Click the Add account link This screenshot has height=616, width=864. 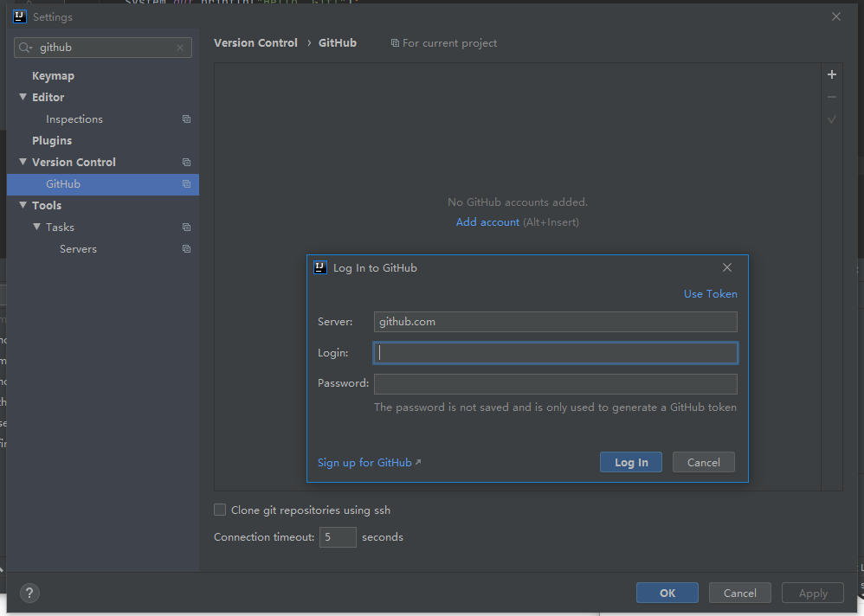coord(487,222)
